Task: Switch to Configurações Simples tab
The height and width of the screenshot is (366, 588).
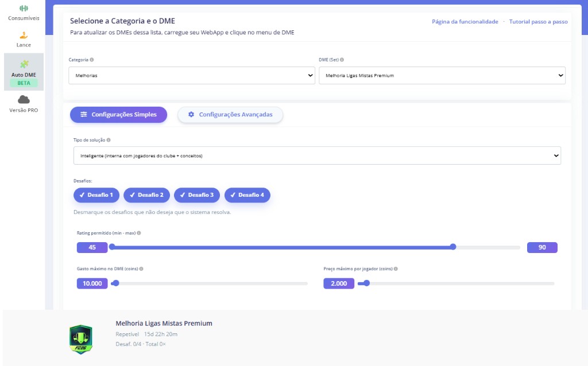Action: click(x=118, y=115)
